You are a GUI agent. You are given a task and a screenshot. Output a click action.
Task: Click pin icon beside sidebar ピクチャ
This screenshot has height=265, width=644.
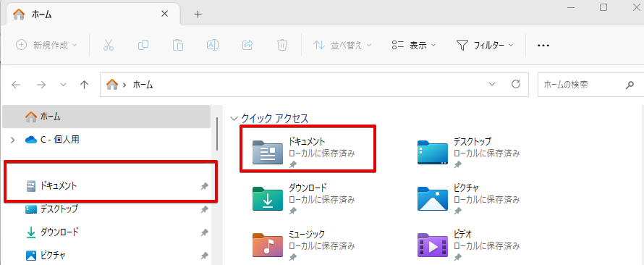coord(204,256)
